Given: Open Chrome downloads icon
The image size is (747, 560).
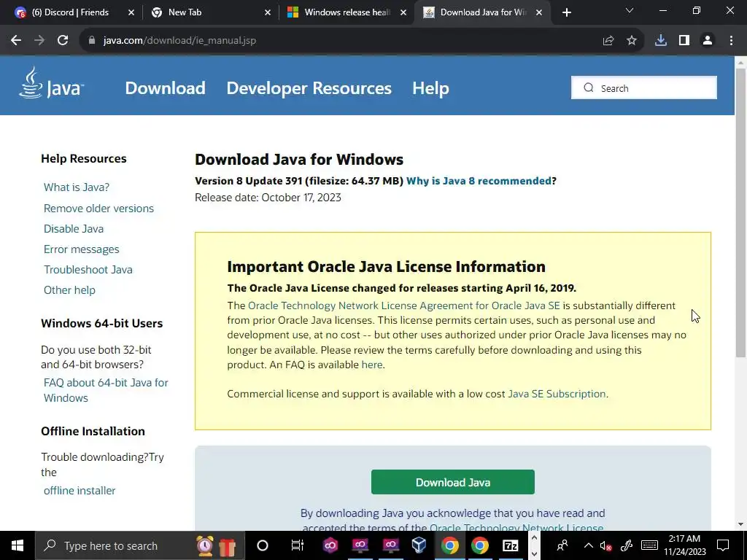Looking at the screenshot, I should 661,41.
